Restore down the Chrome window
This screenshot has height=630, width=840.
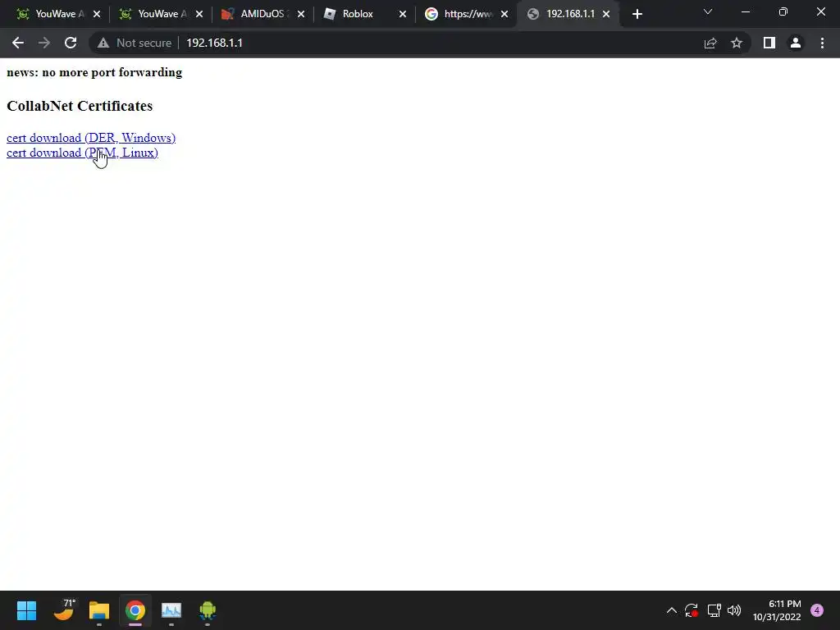[783, 11]
